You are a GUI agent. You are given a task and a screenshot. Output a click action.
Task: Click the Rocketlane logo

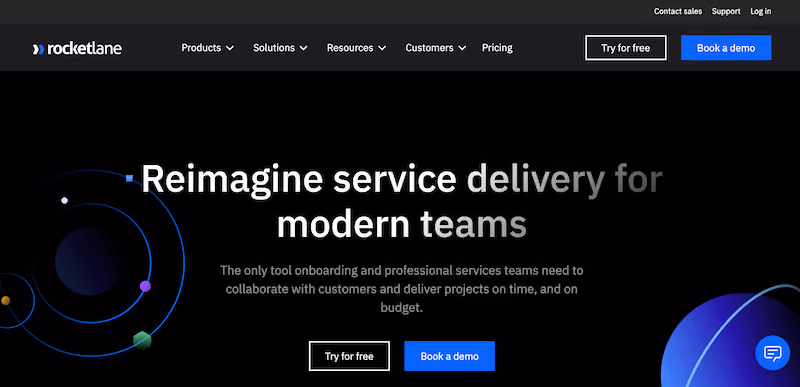pyautogui.click(x=77, y=48)
